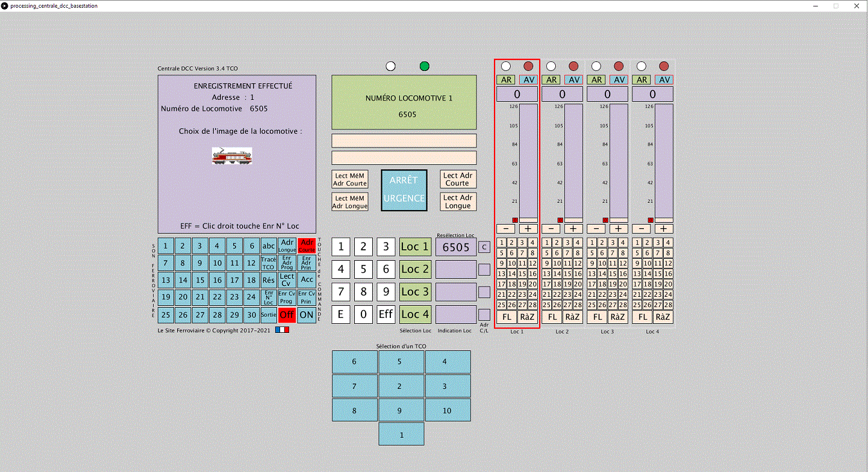Click the Rés command key
The height and width of the screenshot is (472, 868).
click(269, 280)
